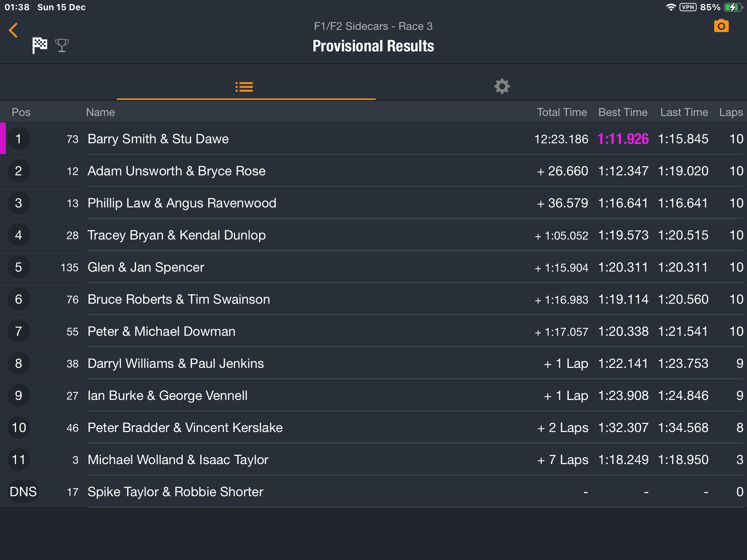Screen dimensions: 747x560
Task: Sort by Laps column header
Action: pos(731,112)
